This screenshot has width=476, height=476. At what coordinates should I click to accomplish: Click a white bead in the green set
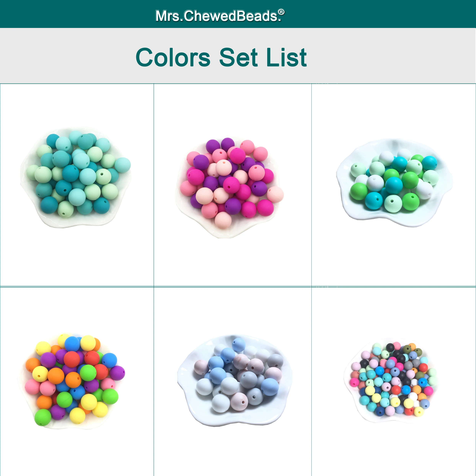pos(375,183)
